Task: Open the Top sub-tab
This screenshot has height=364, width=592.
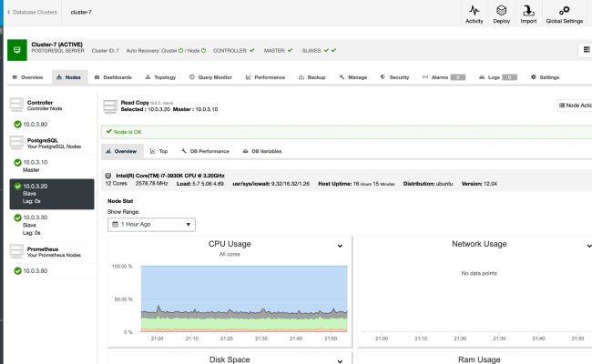Action: [x=159, y=151]
